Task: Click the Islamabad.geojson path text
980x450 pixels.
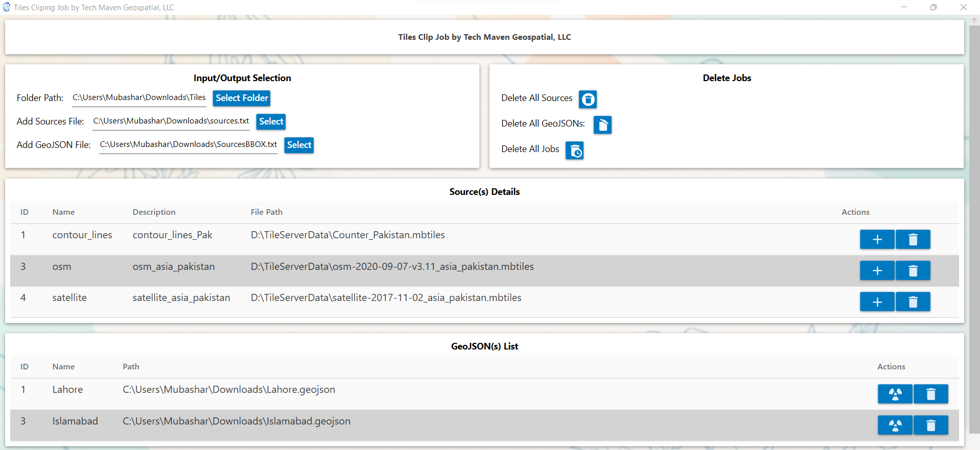Action: point(236,421)
